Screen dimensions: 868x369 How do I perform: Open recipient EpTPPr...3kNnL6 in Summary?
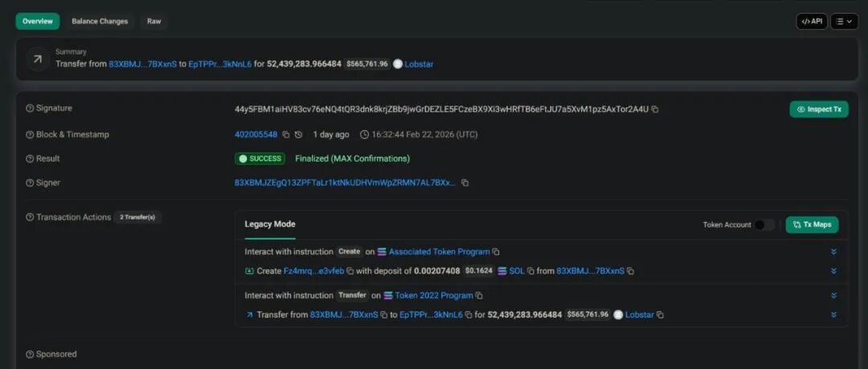coord(219,64)
